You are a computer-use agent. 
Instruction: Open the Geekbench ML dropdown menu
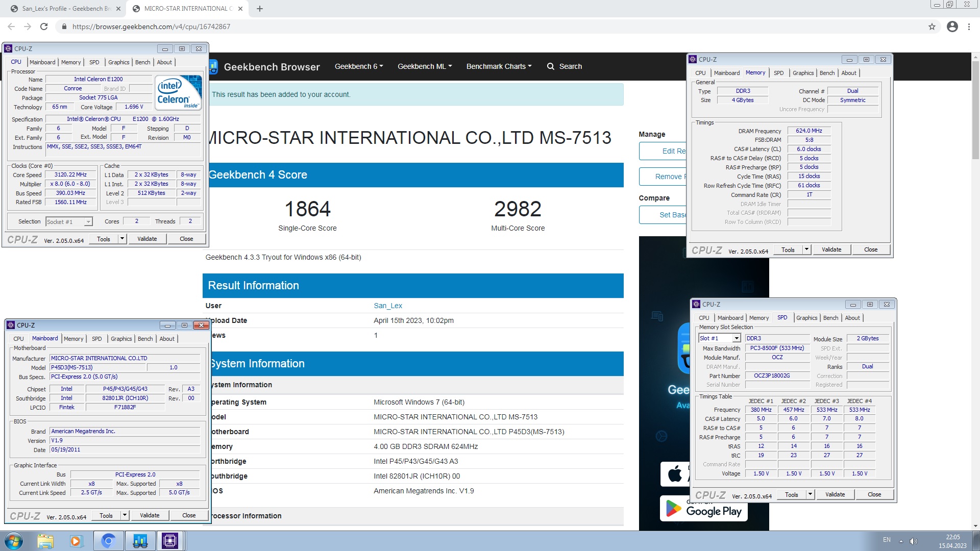(425, 66)
